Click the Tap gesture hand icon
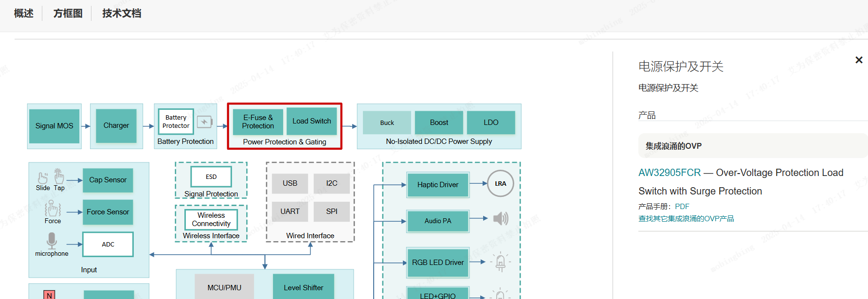 coord(59,176)
